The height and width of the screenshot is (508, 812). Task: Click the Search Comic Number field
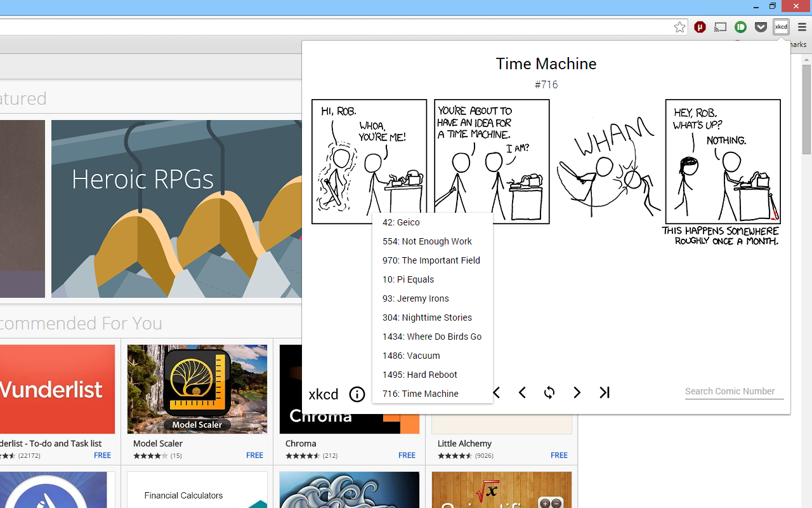tap(734, 391)
